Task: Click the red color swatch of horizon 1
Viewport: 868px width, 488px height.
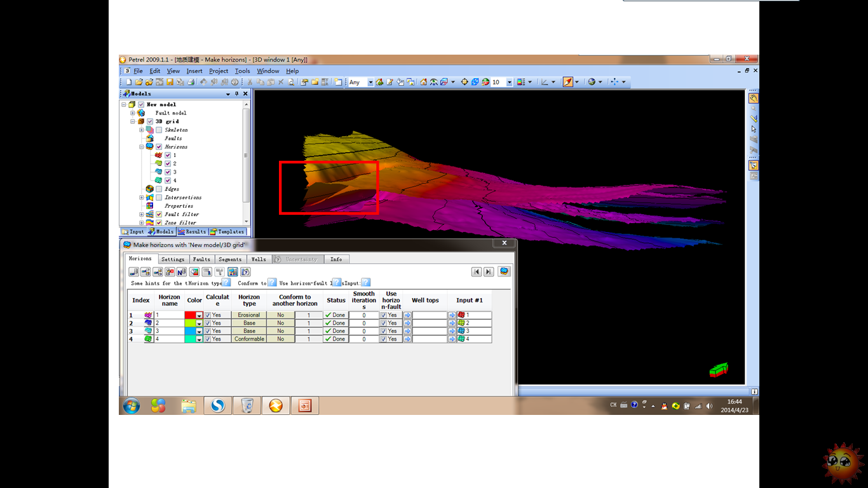Action: coord(190,315)
